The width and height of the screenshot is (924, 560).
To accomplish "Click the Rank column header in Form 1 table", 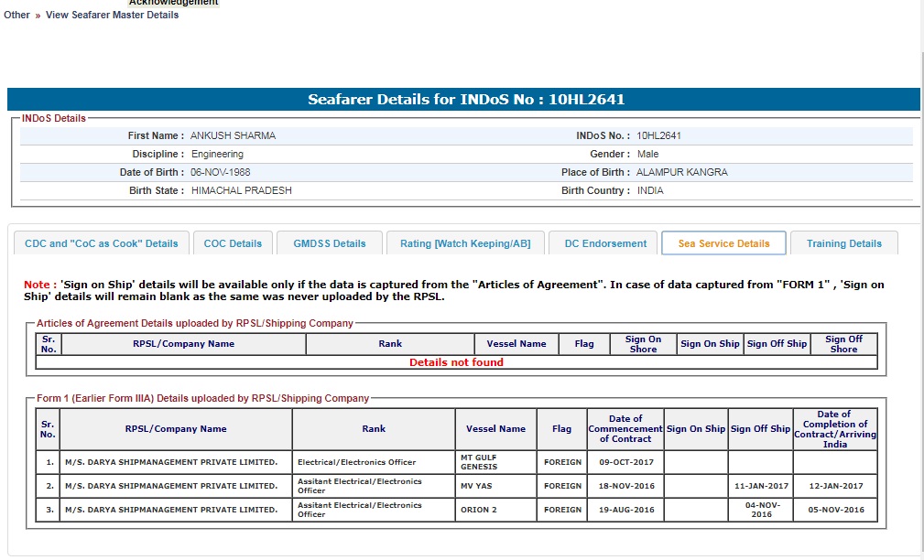I will point(374,428).
